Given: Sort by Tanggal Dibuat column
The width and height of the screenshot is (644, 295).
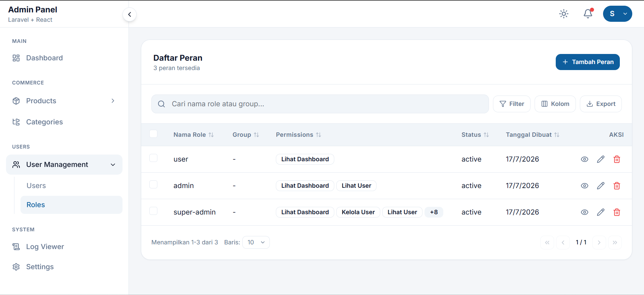Looking at the screenshot, I should pos(533,135).
